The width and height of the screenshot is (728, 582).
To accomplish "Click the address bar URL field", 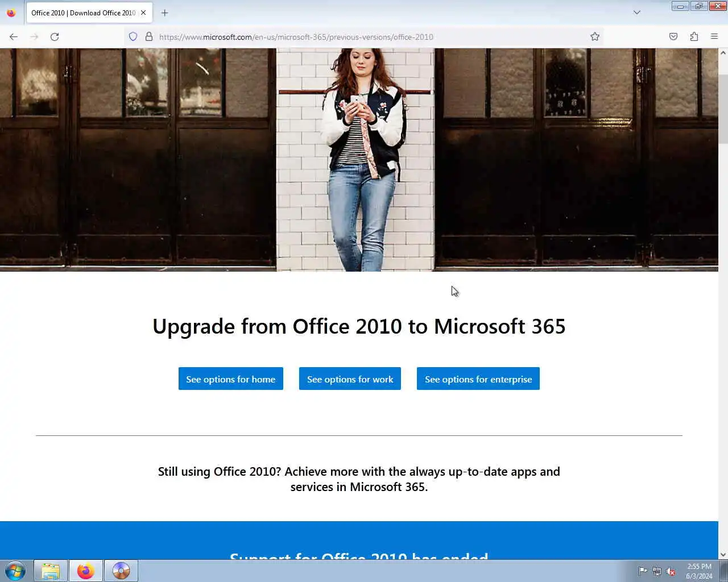I will click(364, 37).
